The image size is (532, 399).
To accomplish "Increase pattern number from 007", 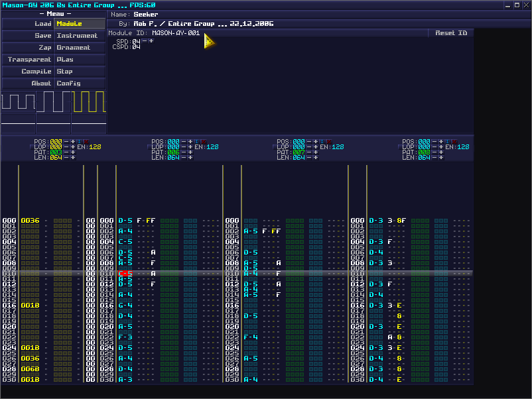I will (316, 152).
